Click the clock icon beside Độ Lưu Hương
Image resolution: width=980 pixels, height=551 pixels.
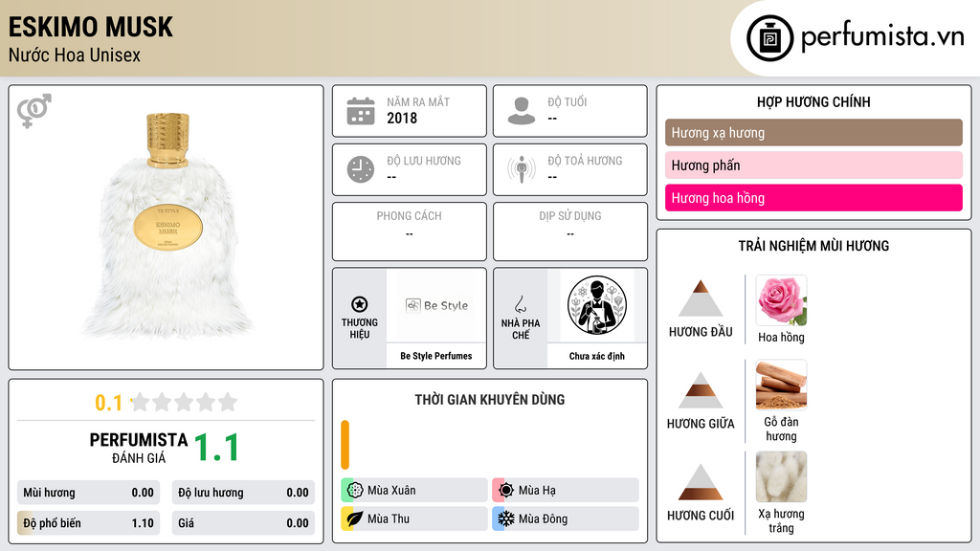coord(361,169)
